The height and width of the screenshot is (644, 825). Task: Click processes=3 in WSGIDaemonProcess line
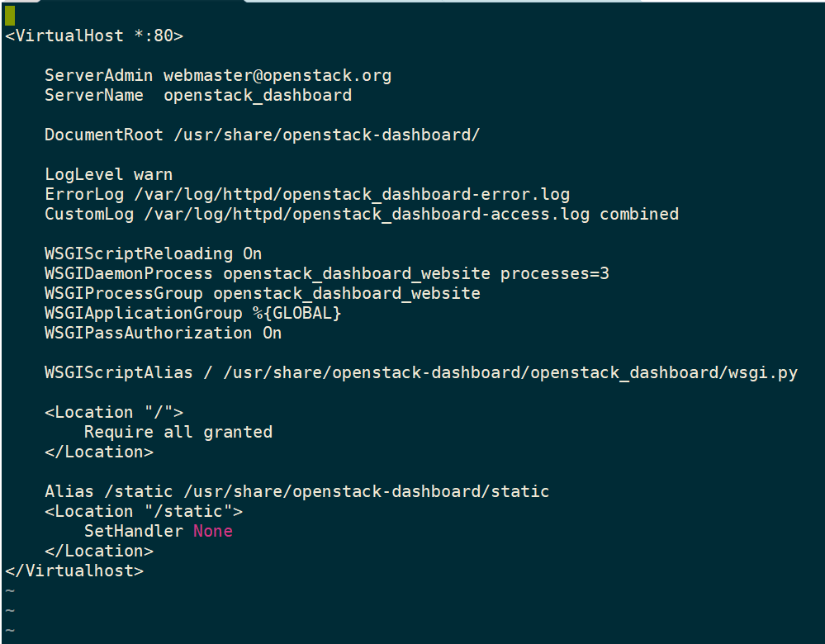(555, 273)
